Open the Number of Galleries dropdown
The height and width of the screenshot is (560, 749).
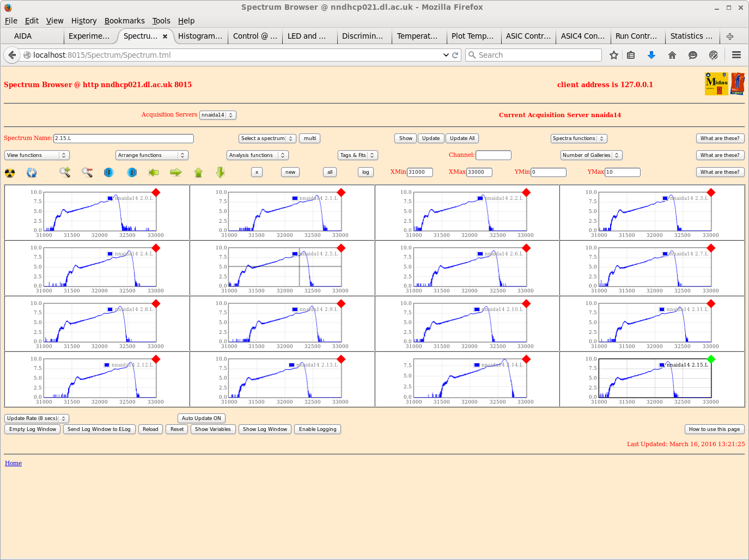pos(592,155)
